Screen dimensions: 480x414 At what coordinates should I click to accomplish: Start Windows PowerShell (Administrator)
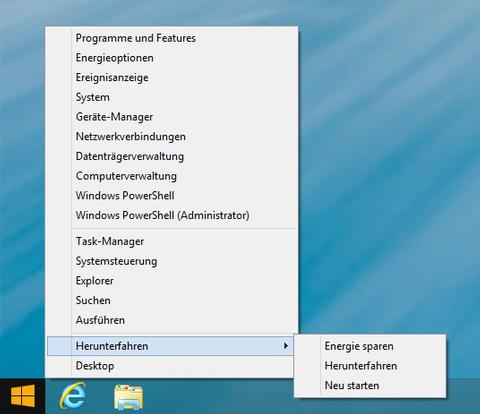click(171, 215)
